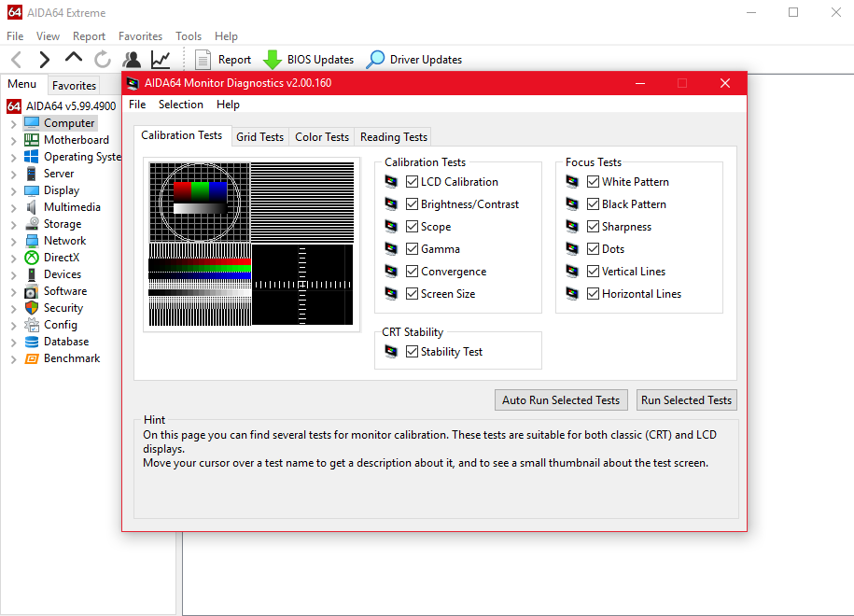The width and height of the screenshot is (854, 616).
Task: Open the Report menu in AIDA64 Extreme
Action: [x=89, y=36]
